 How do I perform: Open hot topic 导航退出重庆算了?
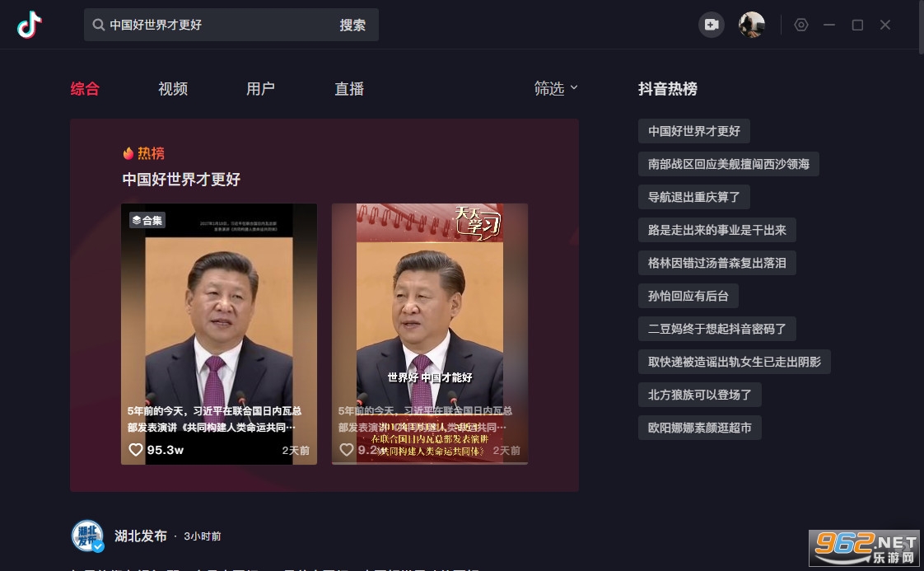[693, 197]
